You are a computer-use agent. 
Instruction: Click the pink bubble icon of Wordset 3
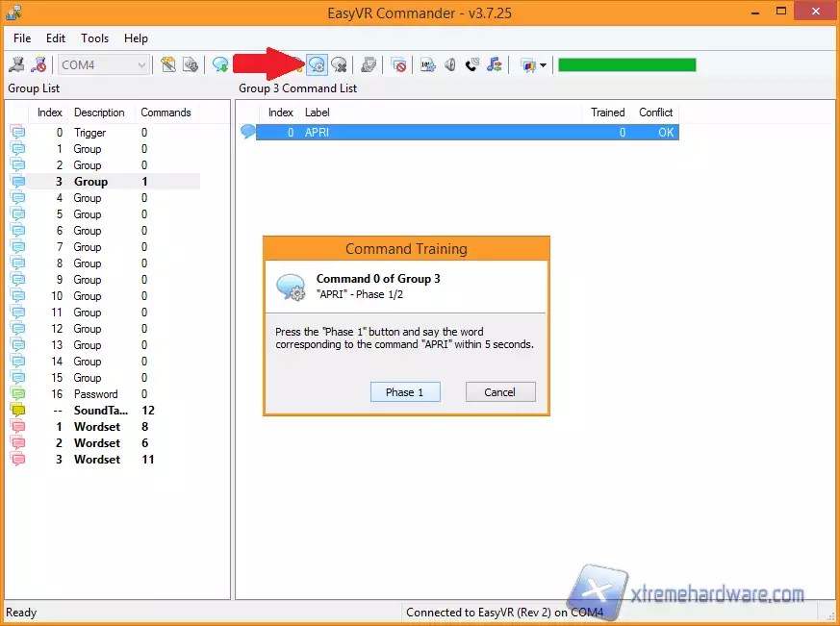pos(17,460)
